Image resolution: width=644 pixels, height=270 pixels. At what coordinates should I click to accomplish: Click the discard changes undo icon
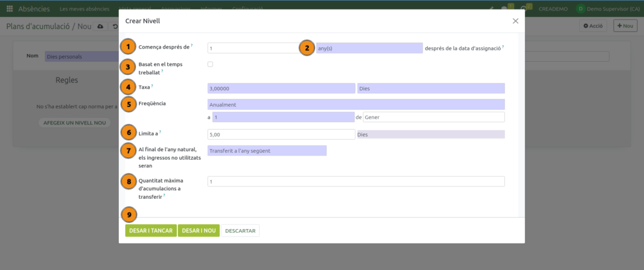click(x=114, y=26)
